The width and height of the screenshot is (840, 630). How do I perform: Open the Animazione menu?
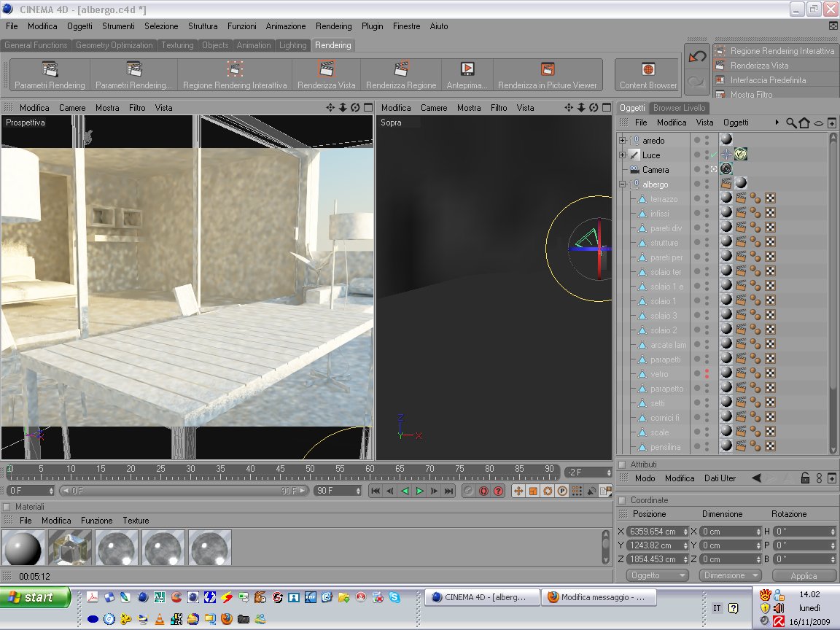pos(285,26)
